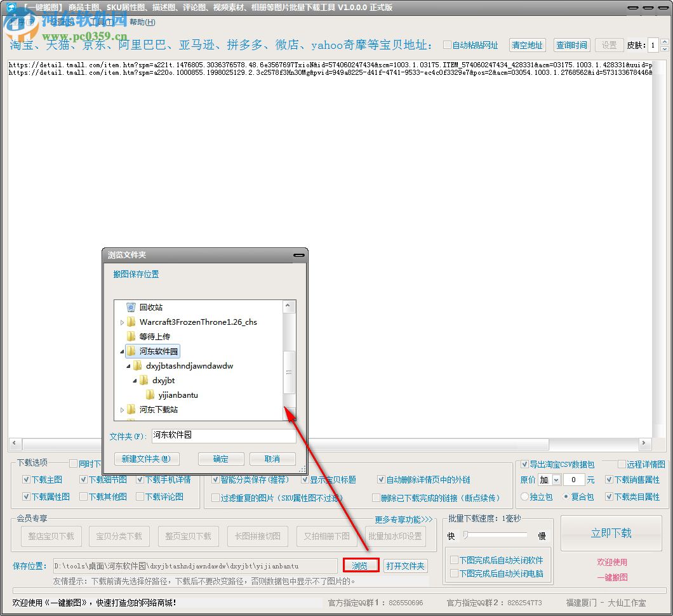Uncheck 下载主图 option
This screenshot has height=616, width=673.
tap(26, 480)
